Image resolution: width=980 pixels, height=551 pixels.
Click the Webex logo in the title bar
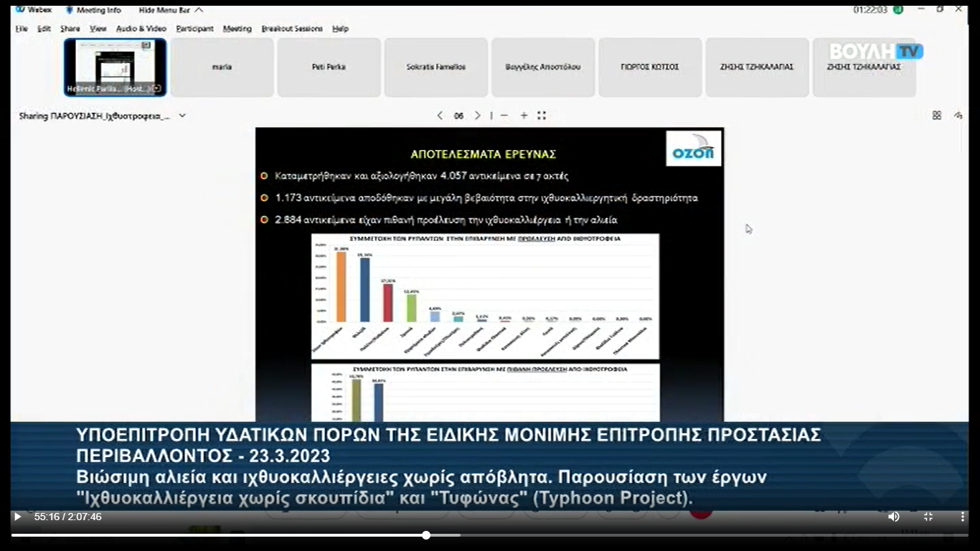tap(34, 10)
